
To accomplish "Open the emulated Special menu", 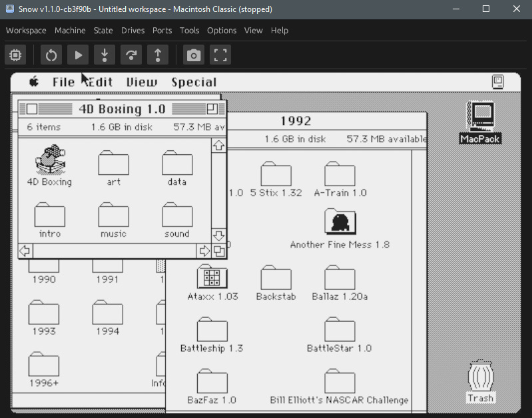I will pyautogui.click(x=194, y=83).
